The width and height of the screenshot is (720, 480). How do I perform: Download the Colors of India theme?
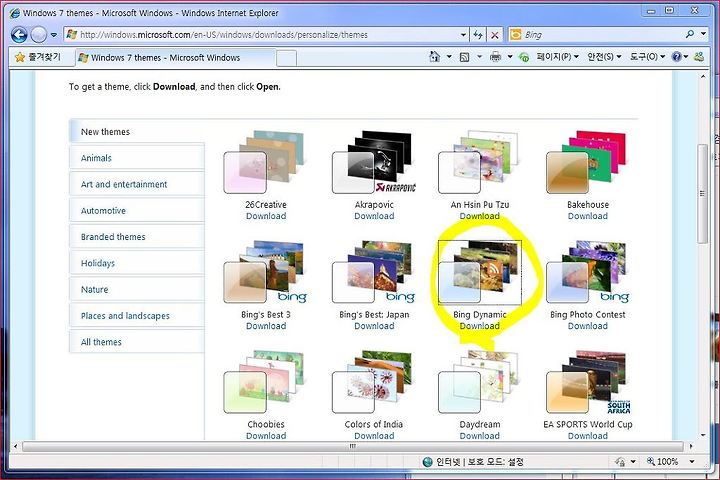pos(374,436)
